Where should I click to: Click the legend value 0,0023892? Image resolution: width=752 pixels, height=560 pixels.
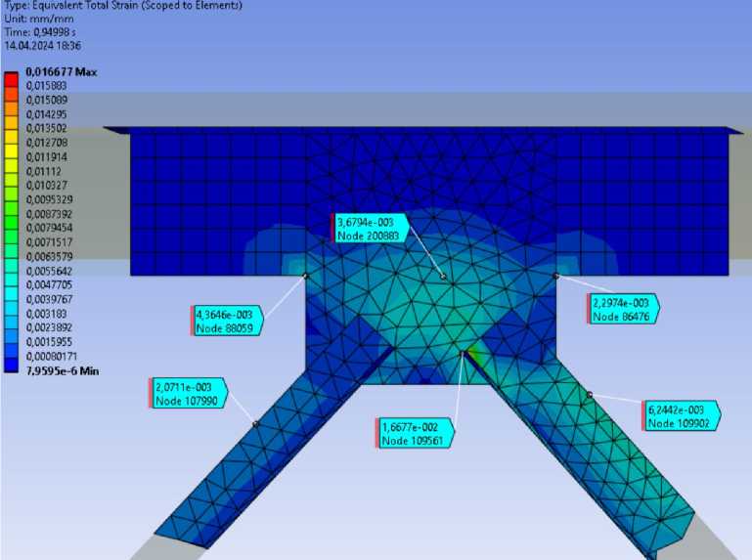pos(50,327)
